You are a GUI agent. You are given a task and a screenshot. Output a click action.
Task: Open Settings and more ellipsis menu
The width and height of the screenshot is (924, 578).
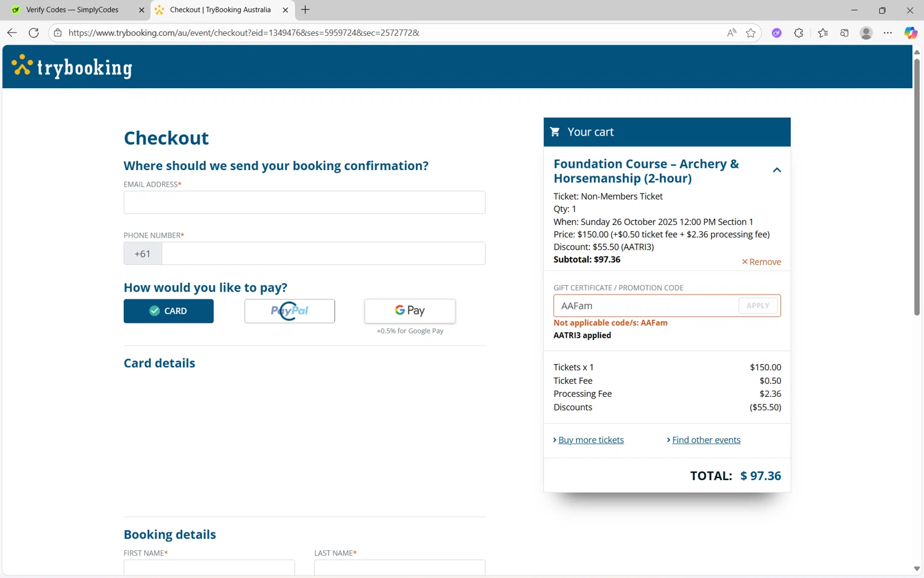pyautogui.click(x=888, y=33)
